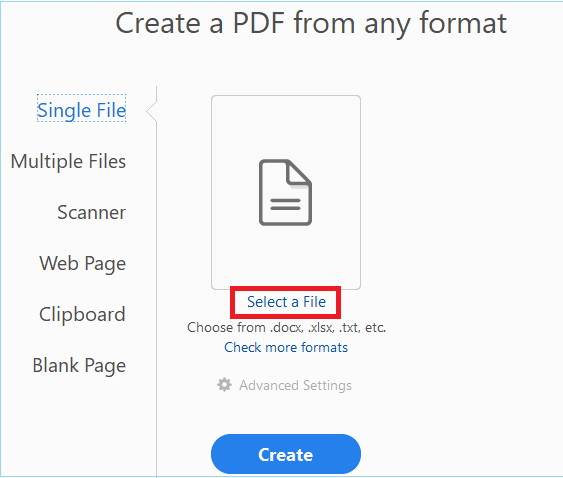
Task: Click the folded corner of the document icon
Action: click(299, 173)
